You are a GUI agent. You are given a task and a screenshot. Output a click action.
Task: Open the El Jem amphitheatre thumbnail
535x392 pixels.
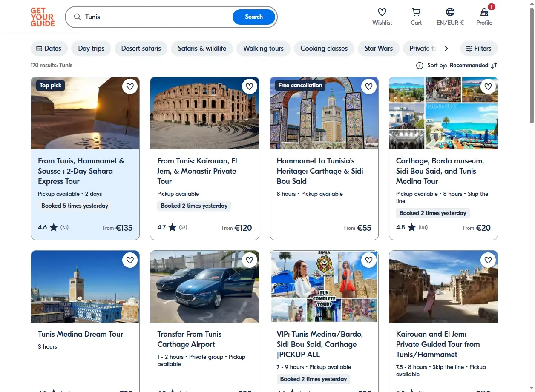coord(204,113)
